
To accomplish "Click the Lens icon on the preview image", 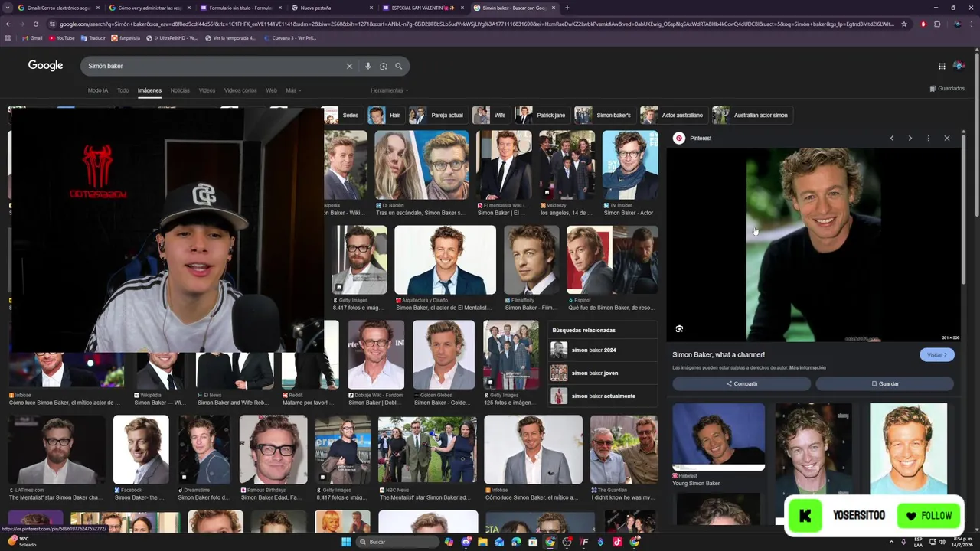I will tap(679, 329).
